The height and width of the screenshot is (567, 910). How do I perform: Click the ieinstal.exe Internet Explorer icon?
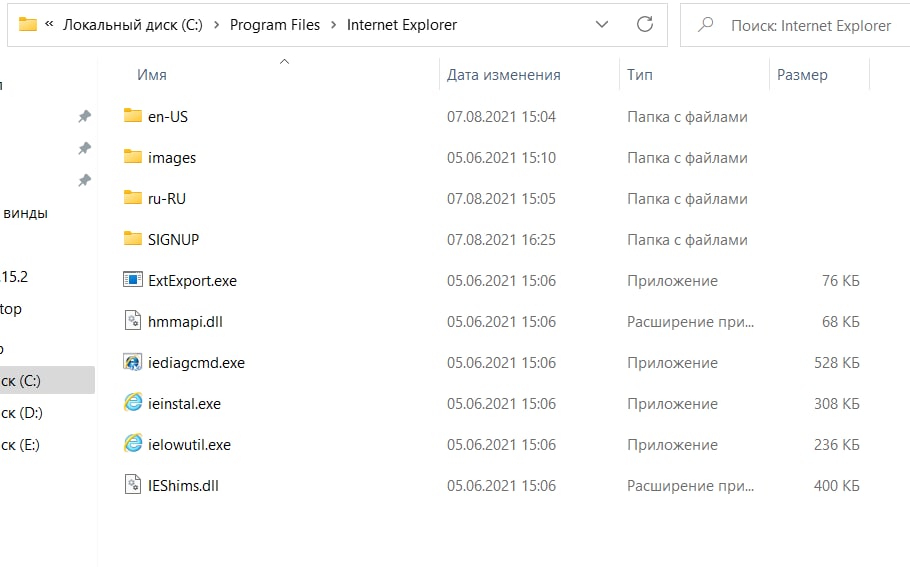133,403
